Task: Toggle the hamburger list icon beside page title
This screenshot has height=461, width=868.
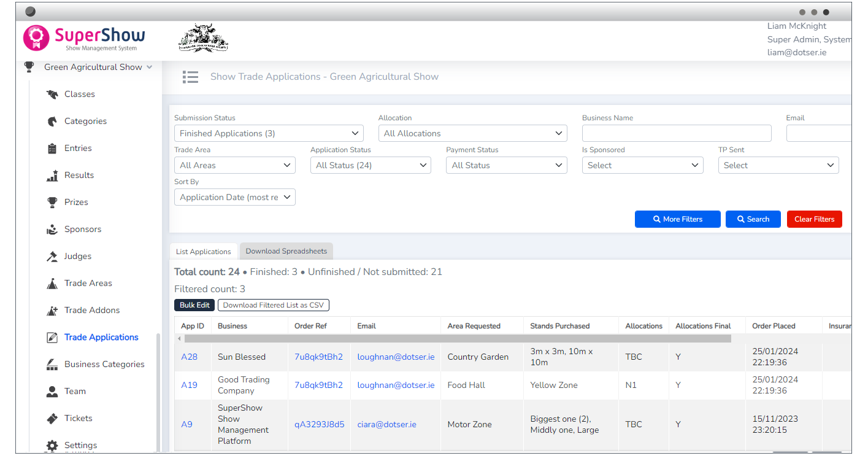Action: point(190,77)
